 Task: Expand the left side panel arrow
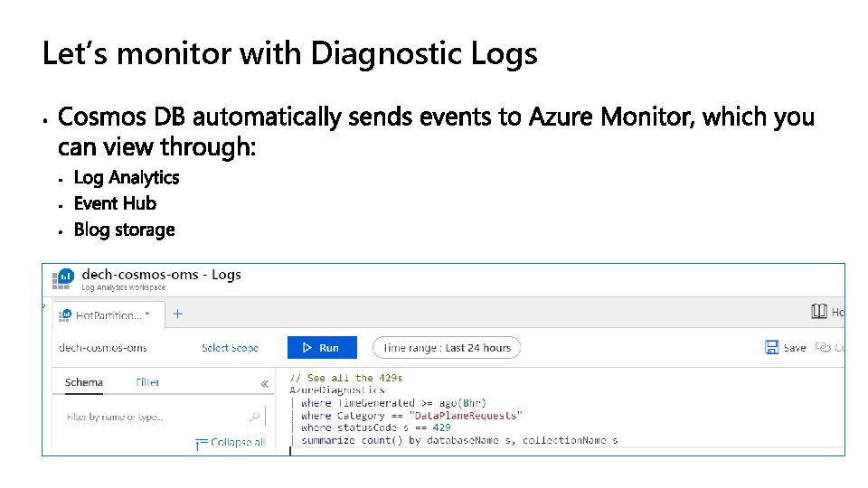point(43,305)
